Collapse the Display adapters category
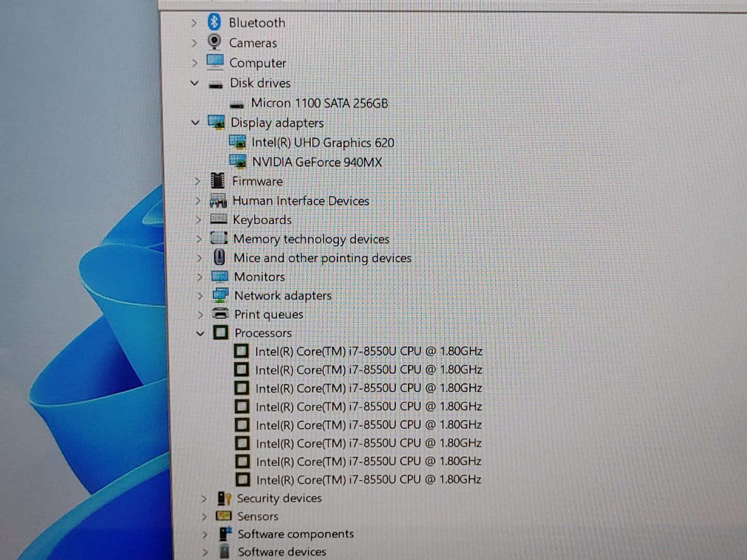Image resolution: width=747 pixels, height=560 pixels. point(196,122)
